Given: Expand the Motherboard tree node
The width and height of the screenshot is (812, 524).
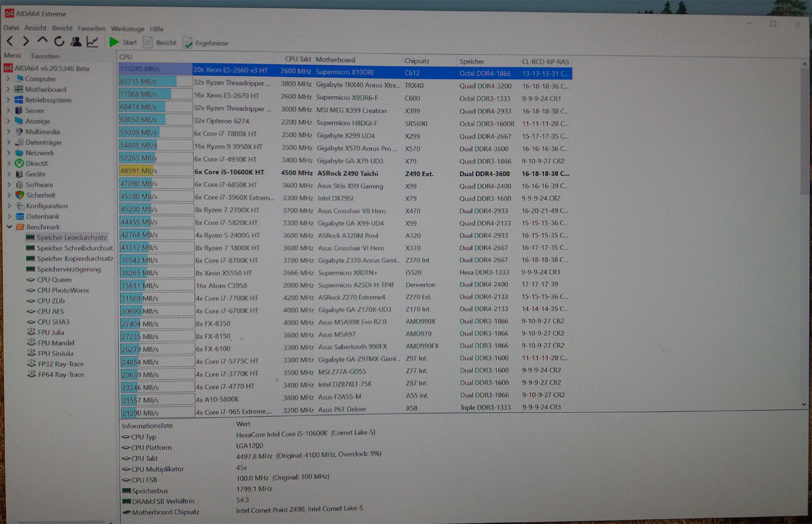Looking at the screenshot, I should point(8,89).
